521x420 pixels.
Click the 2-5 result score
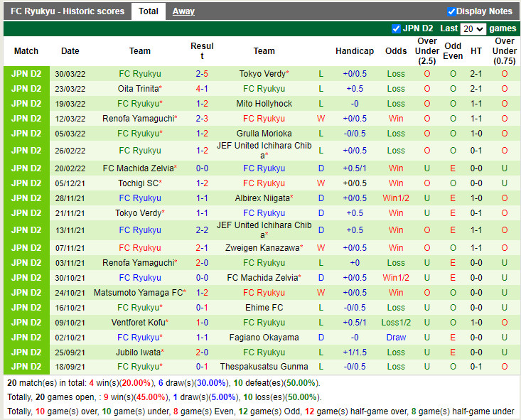[202, 74]
